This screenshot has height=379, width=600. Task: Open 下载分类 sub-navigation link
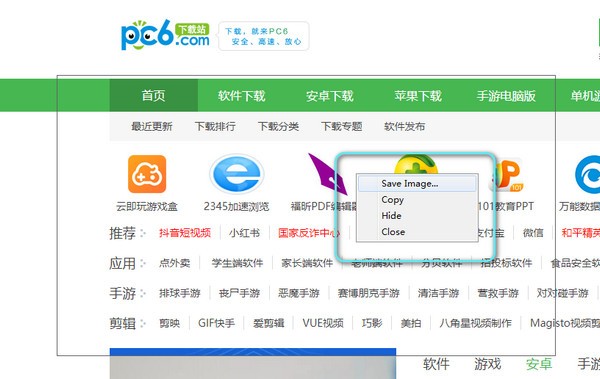pos(278,126)
